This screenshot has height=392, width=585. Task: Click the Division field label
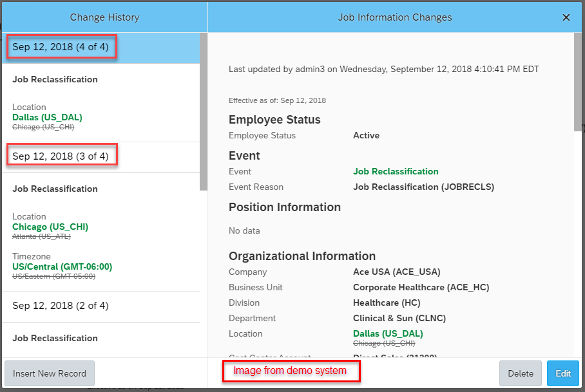[244, 303]
